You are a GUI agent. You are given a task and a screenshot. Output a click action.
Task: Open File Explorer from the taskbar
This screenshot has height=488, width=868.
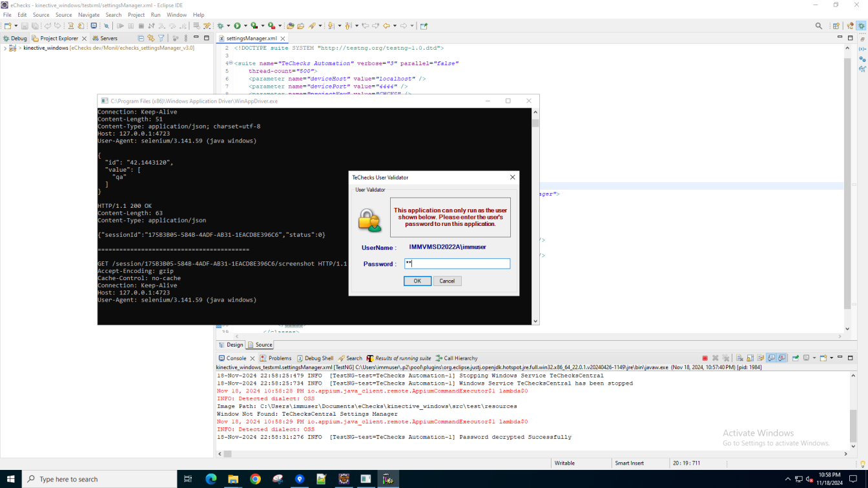pyautogui.click(x=233, y=479)
